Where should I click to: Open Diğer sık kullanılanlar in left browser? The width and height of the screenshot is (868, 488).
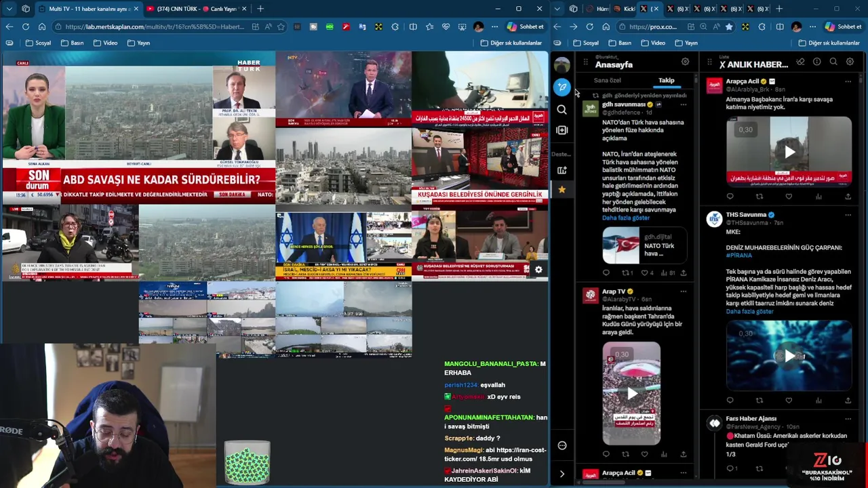click(x=511, y=43)
